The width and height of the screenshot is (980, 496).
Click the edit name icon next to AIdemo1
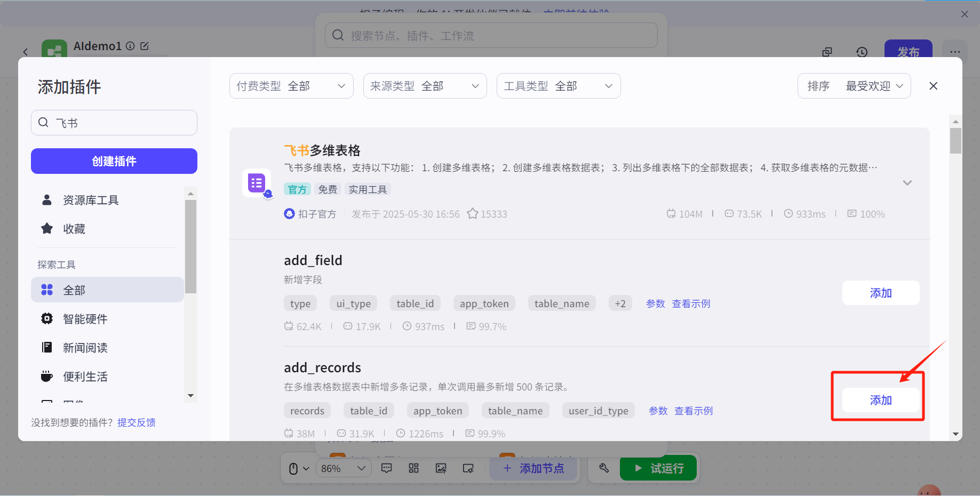[145, 46]
